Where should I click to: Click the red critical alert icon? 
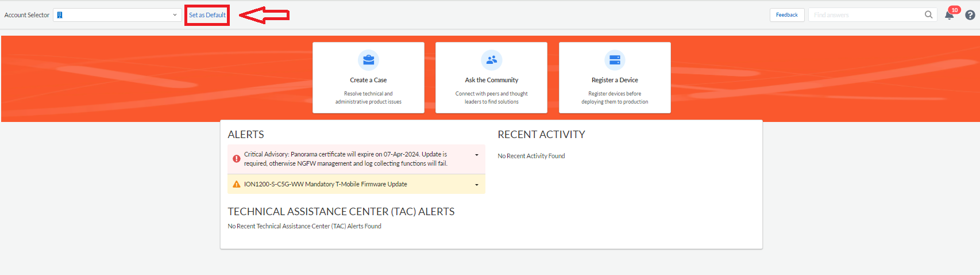[236, 159]
